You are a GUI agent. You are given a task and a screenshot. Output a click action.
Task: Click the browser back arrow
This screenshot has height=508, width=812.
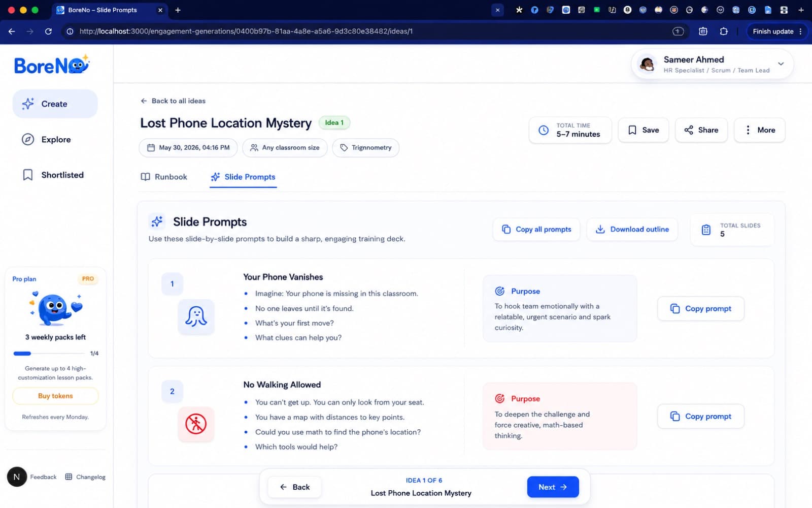point(12,31)
